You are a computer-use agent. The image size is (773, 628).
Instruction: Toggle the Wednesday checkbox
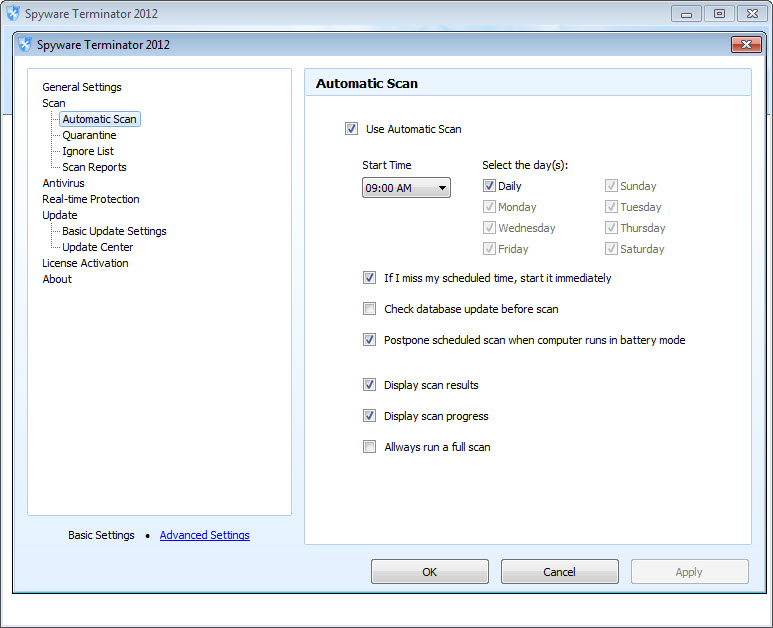tap(489, 228)
